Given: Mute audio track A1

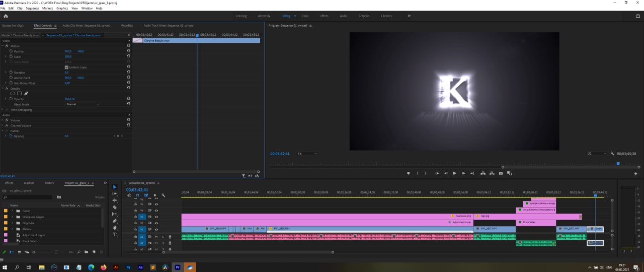Looking at the screenshot, I should click(156, 236).
